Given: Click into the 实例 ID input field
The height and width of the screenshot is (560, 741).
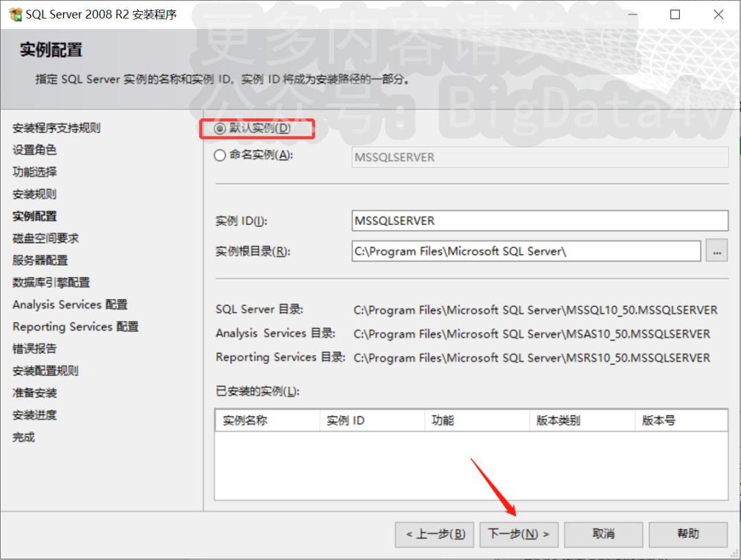Looking at the screenshot, I should tap(540, 221).
